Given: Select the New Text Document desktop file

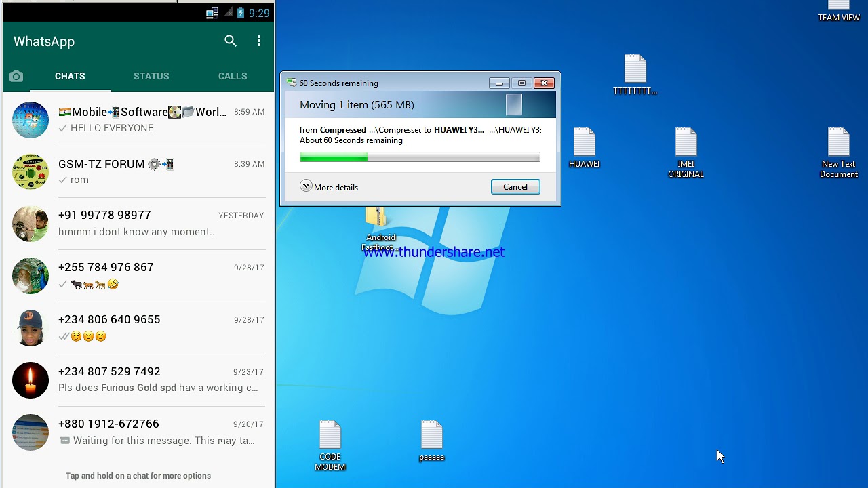Looking at the screenshot, I should pos(839,153).
